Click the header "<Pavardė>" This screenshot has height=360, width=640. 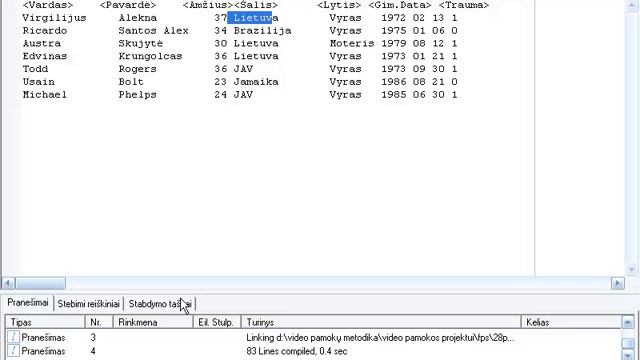tap(128, 5)
